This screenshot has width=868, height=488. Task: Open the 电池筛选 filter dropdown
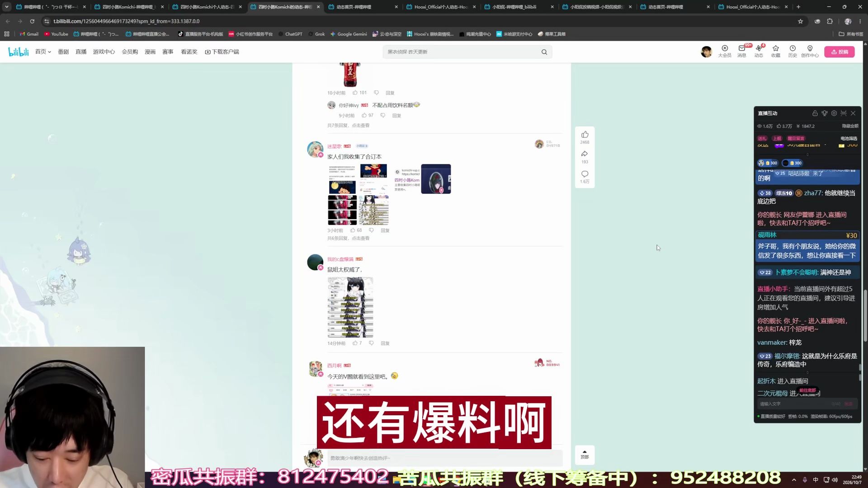coord(849,138)
